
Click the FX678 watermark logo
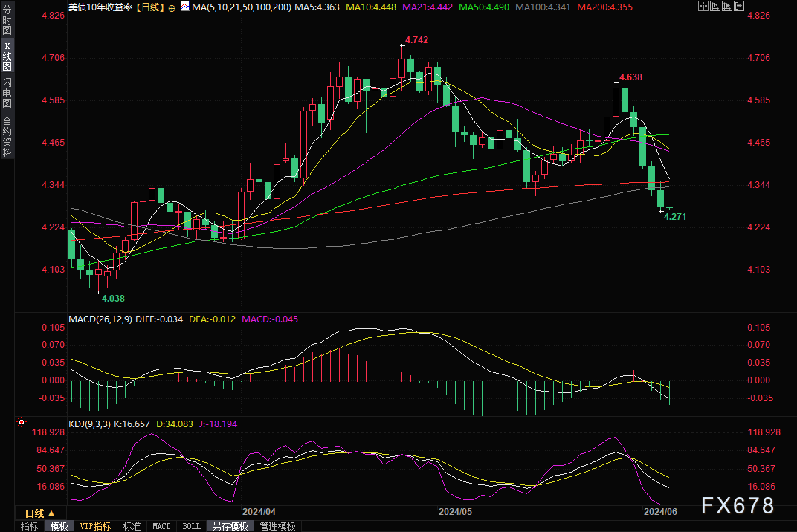(738, 505)
